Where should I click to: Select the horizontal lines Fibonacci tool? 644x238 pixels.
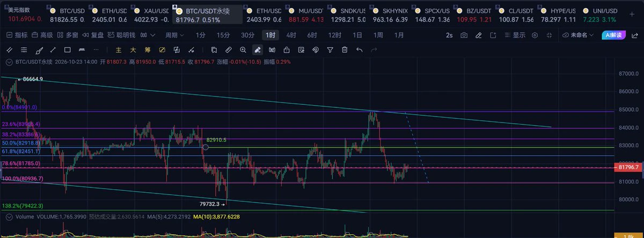[x=24, y=50]
